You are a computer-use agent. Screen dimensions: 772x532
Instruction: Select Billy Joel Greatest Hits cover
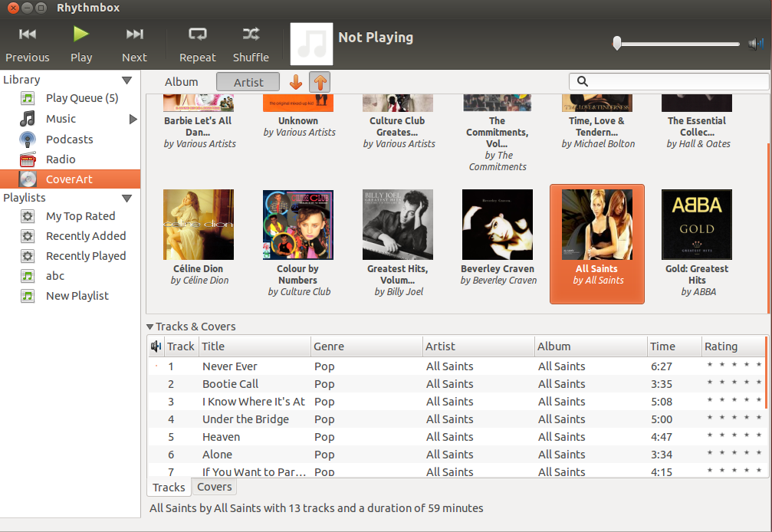click(398, 225)
